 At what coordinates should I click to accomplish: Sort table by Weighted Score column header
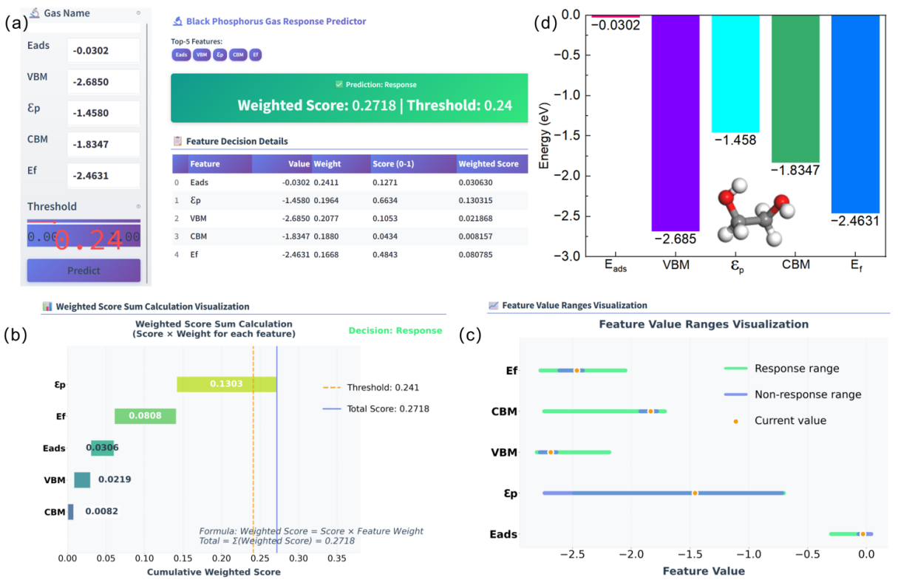(489, 164)
